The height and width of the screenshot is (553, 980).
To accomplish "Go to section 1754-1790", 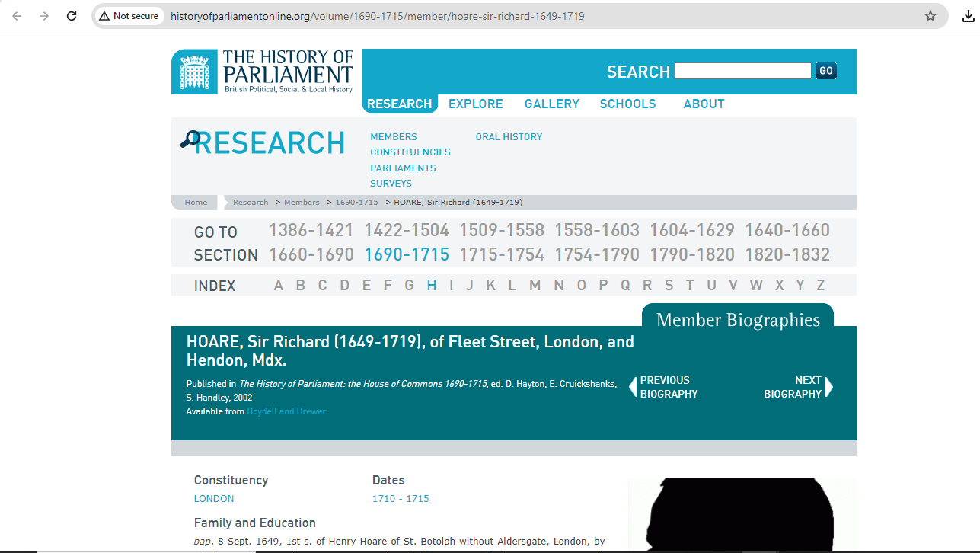I will (x=597, y=254).
